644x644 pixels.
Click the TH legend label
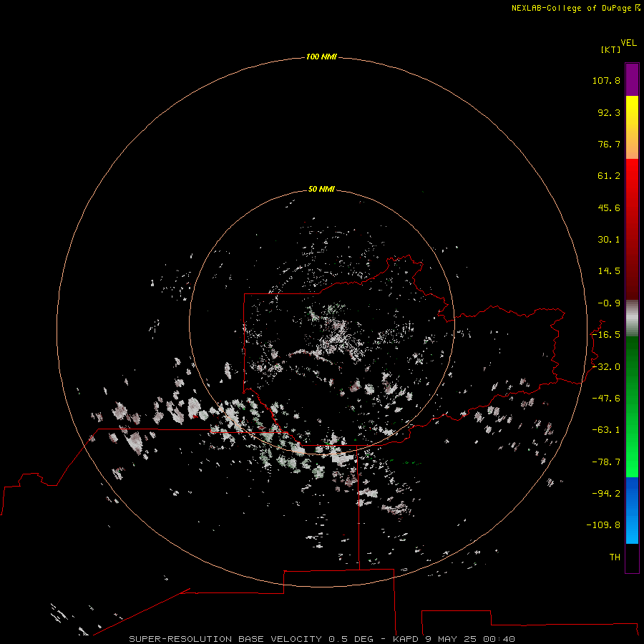[615, 557]
